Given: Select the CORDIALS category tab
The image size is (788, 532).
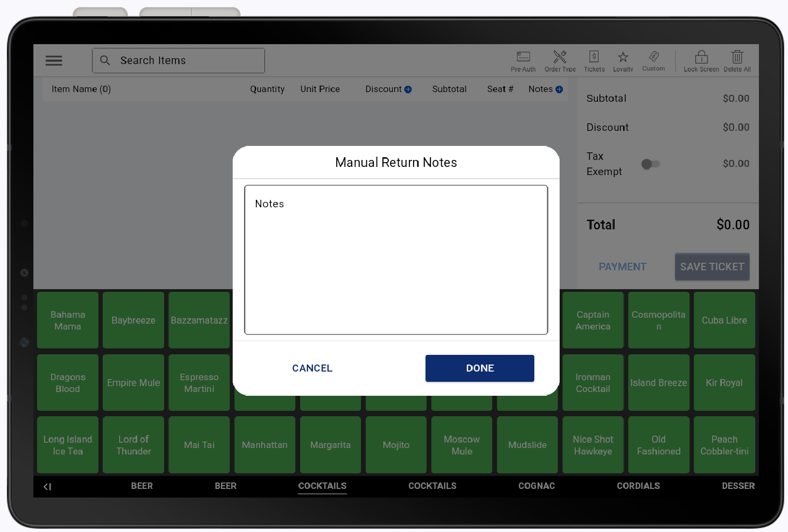Looking at the screenshot, I should point(638,486).
